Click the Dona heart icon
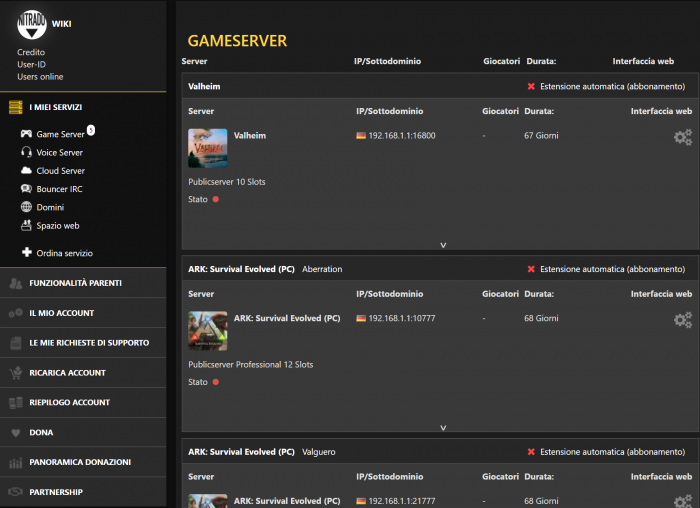The width and height of the screenshot is (700, 508). click(x=16, y=433)
